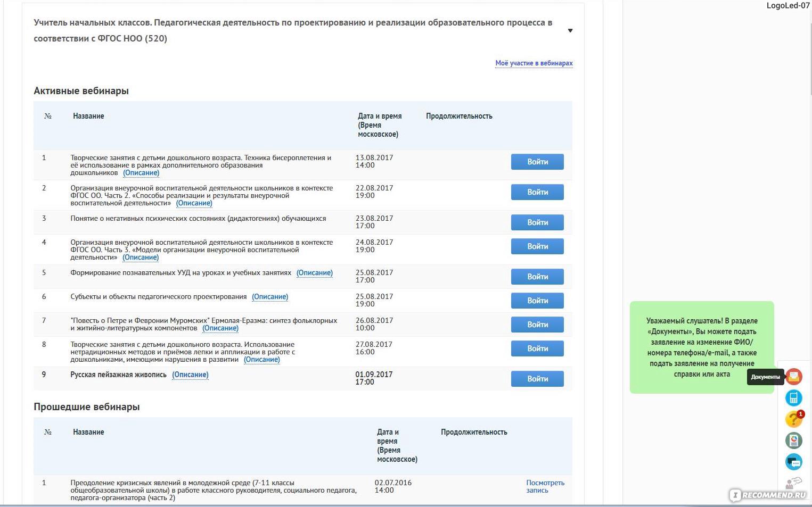812x507 pixels.
Task: Select the Преодоление кризисных явлений webinar title
Action: pos(214,491)
